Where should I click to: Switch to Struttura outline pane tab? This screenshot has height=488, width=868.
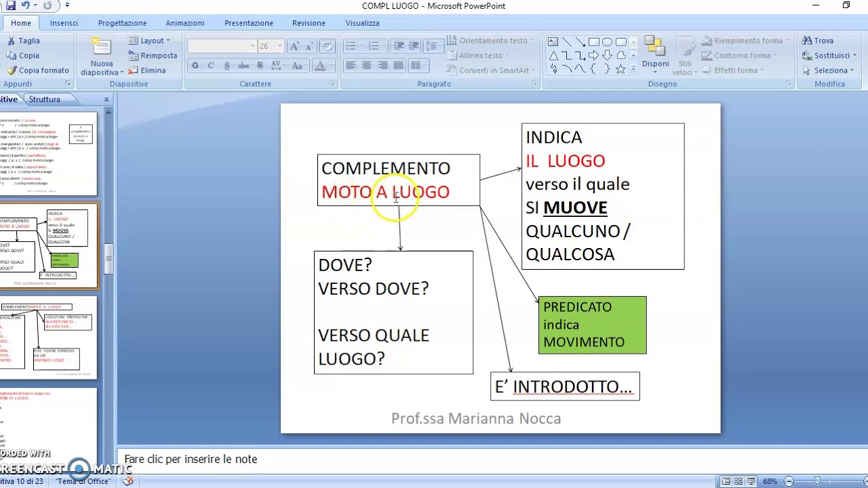(45, 100)
